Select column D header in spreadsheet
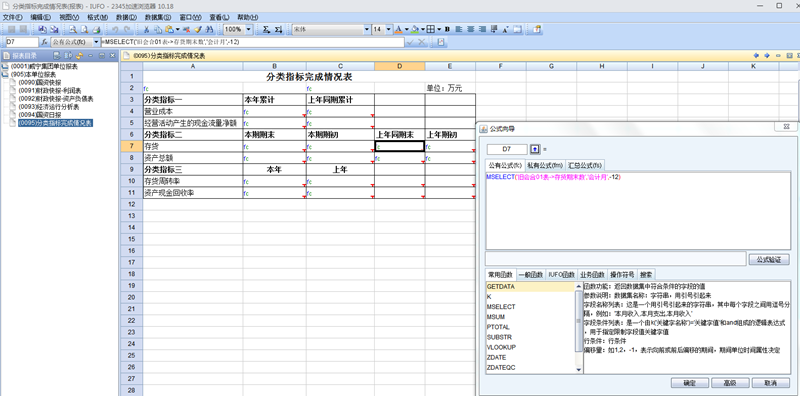The image size is (800, 396). [399, 66]
